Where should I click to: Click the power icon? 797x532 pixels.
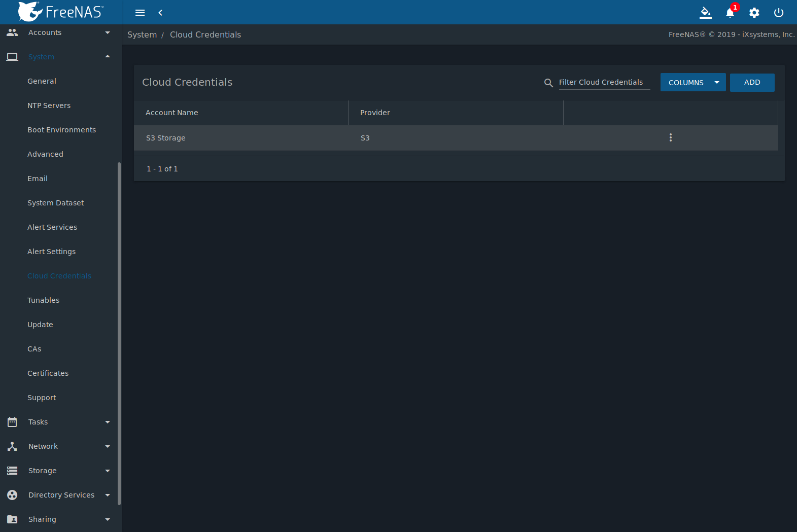(779, 13)
